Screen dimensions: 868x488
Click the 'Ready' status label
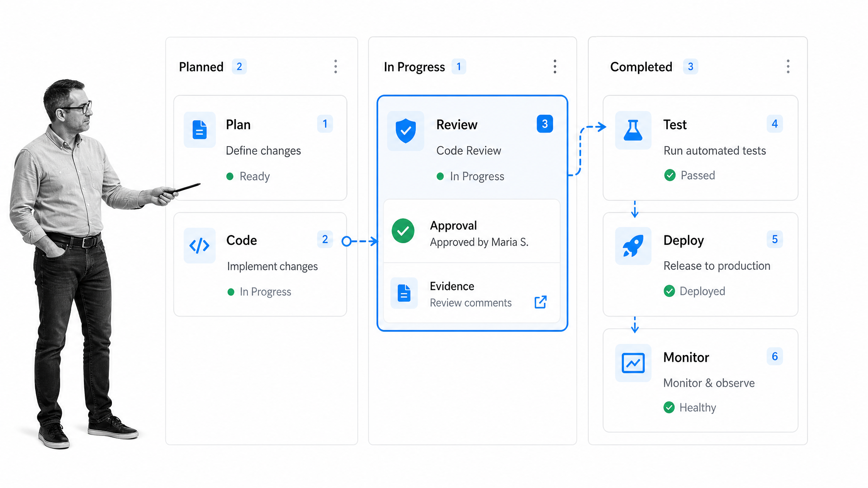pyautogui.click(x=255, y=177)
